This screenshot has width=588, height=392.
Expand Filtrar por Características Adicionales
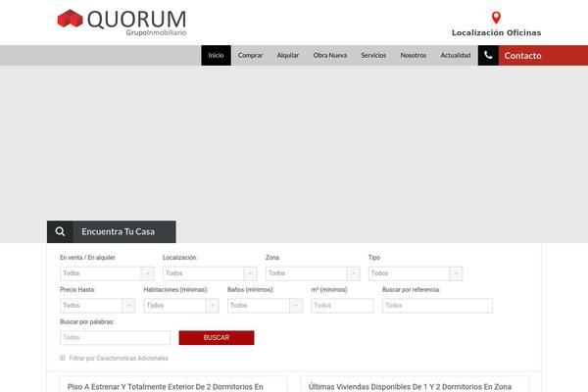point(119,359)
